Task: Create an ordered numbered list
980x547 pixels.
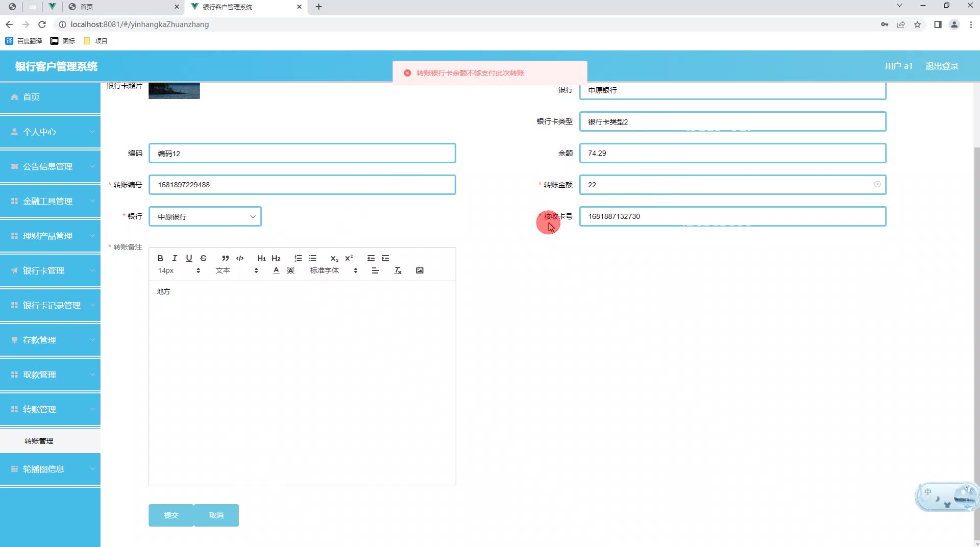Action: [x=298, y=258]
